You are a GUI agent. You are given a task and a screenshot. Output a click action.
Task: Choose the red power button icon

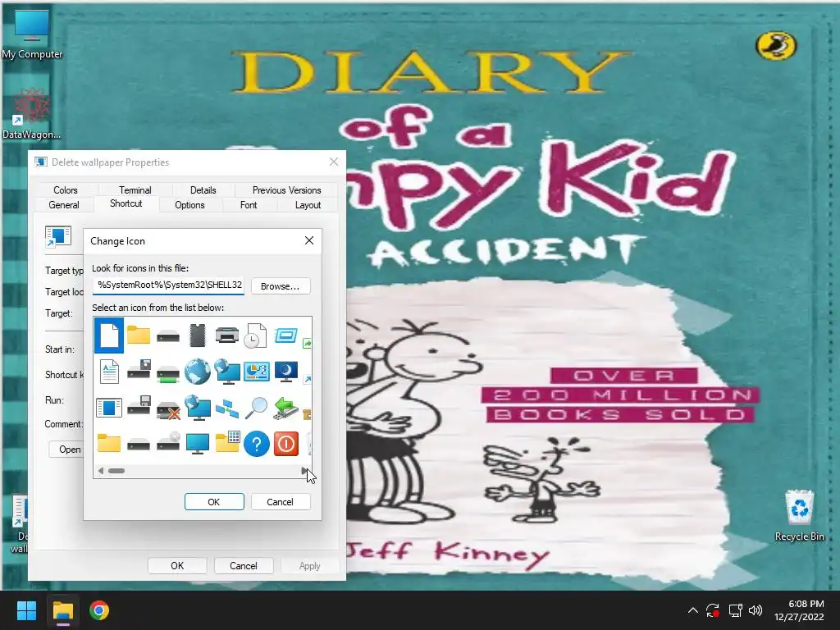tap(286, 444)
